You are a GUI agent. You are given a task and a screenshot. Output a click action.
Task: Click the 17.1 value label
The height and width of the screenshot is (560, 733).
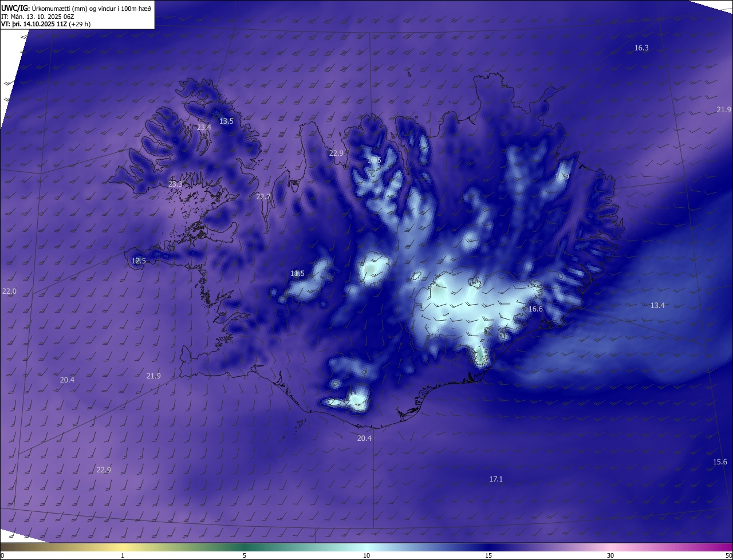[496, 479]
